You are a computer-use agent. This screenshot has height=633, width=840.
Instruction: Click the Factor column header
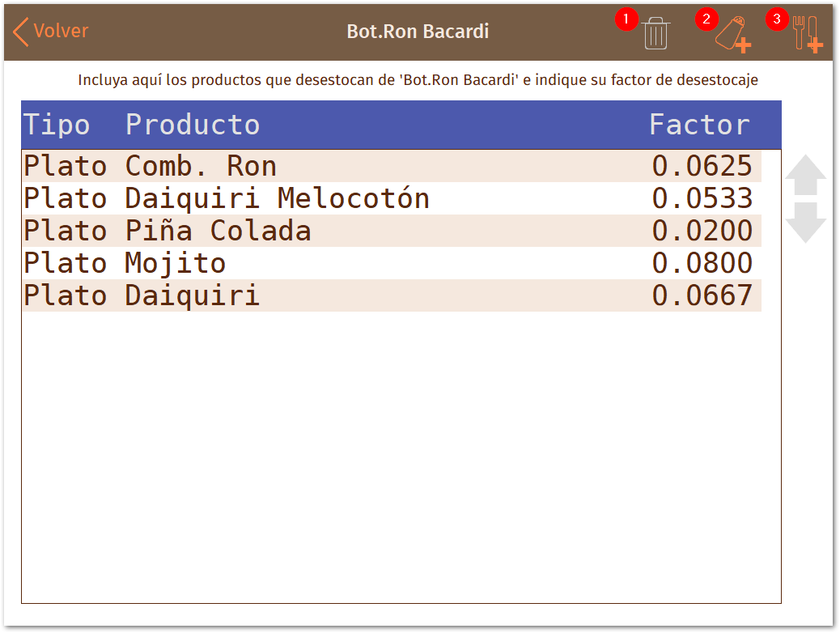[x=700, y=125]
